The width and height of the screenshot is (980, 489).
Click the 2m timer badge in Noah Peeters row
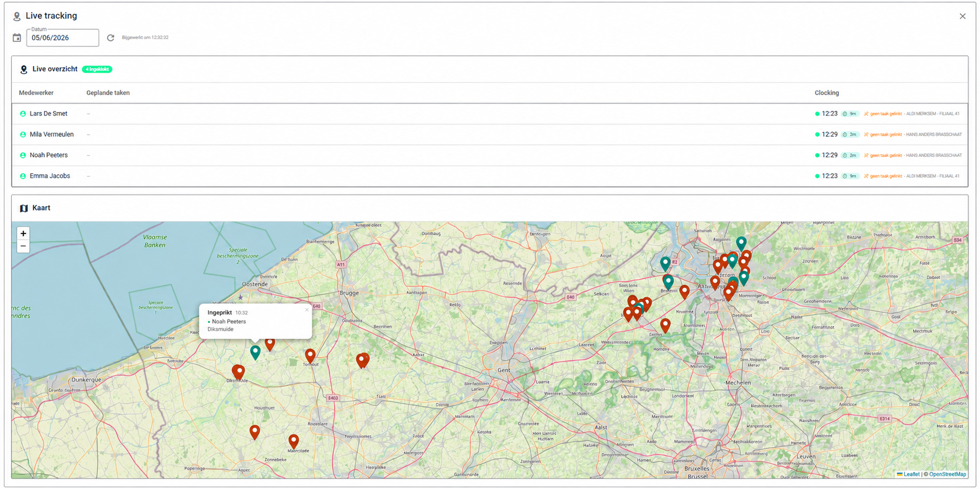pos(850,156)
